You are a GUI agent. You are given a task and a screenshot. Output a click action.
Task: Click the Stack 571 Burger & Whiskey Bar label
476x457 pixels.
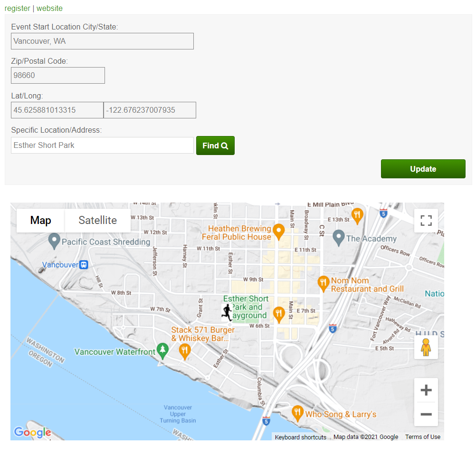point(203,334)
